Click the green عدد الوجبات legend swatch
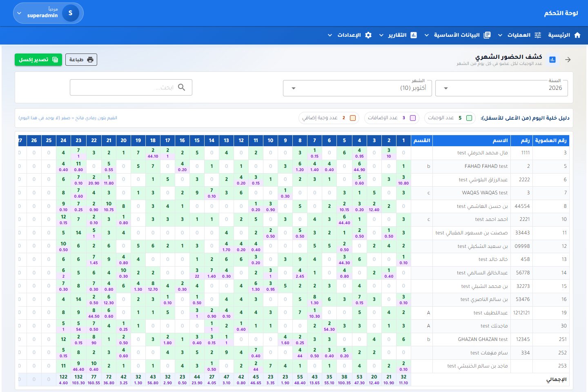Image resolution: width=588 pixels, height=392 pixels. [x=469, y=118]
